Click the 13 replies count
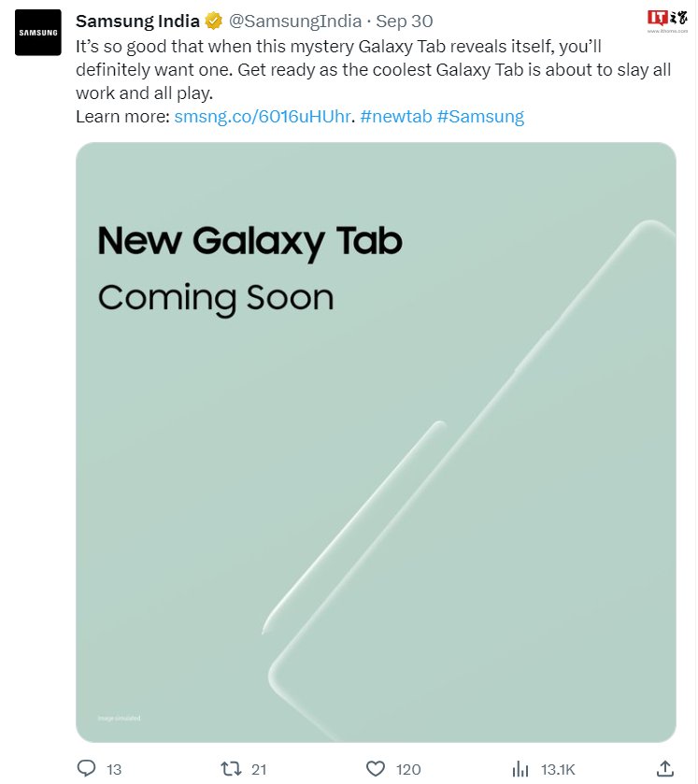Screen dimensions: 698x784 (114, 769)
